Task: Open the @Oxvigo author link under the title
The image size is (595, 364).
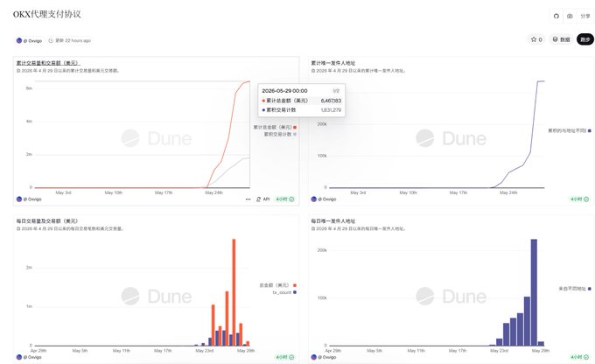Action: tap(29, 40)
